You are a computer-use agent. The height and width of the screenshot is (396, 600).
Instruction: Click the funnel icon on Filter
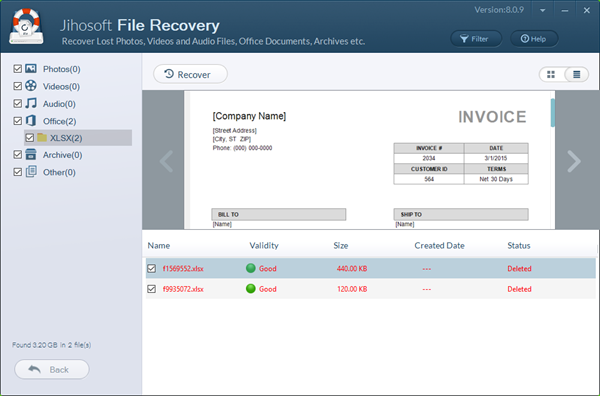click(464, 39)
